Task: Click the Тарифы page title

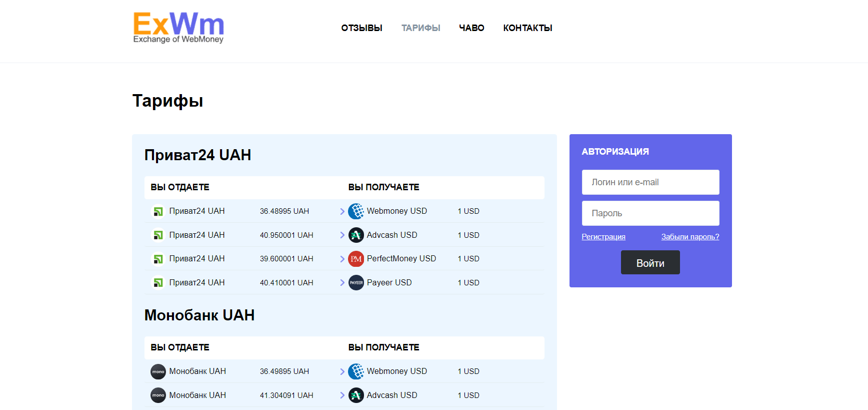Action: (167, 101)
